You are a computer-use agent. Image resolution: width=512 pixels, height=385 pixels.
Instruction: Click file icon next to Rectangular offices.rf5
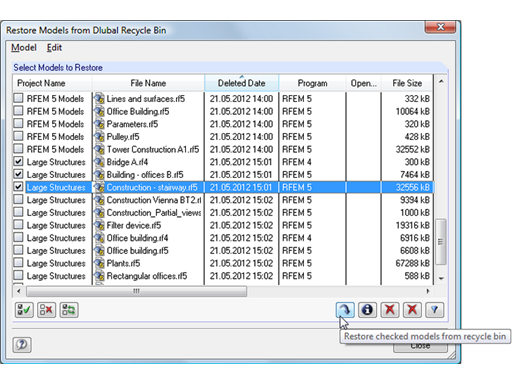(x=99, y=276)
